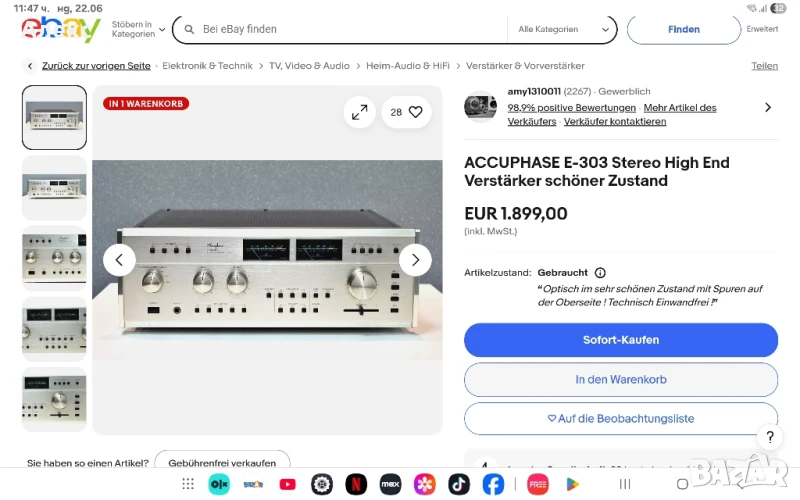
Task: Expand the Alle Kategorien dropdown
Action: [x=563, y=30]
